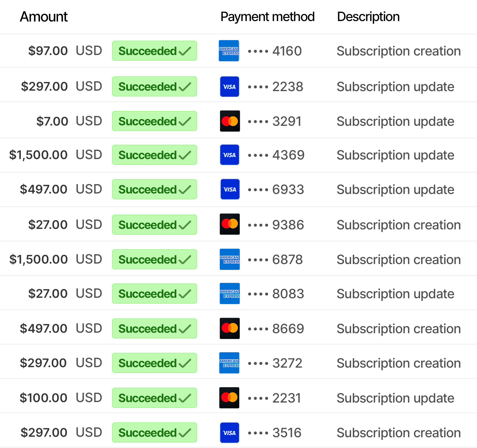Sort by the Amount column header

click(x=44, y=17)
